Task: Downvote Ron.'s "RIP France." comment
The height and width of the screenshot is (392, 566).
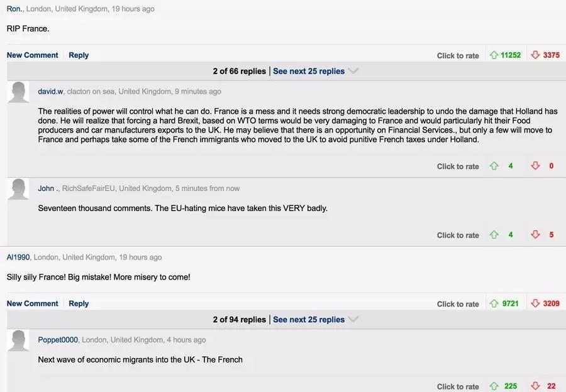Action: point(535,55)
